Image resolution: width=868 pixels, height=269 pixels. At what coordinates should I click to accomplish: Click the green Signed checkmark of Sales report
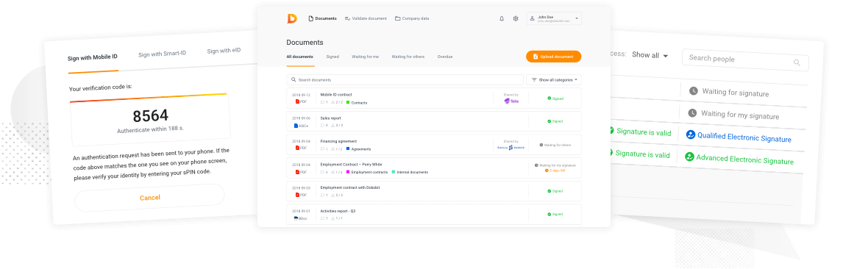click(x=549, y=121)
